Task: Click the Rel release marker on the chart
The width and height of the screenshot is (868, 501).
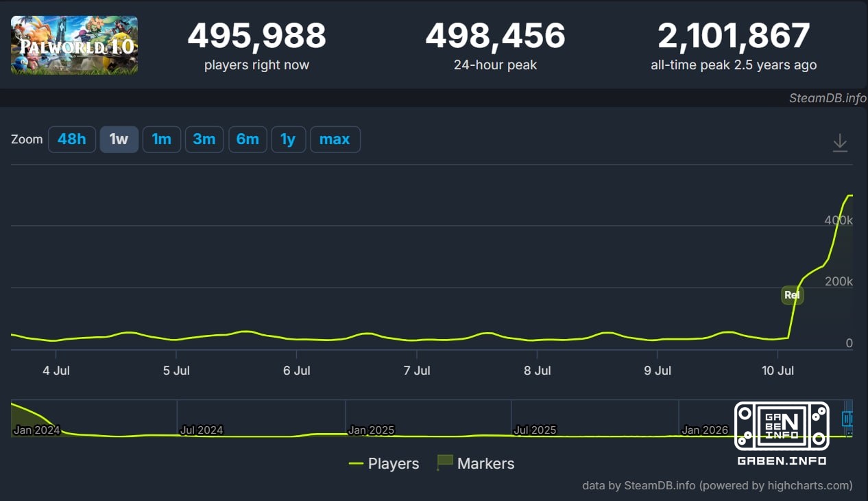Action: pos(792,295)
